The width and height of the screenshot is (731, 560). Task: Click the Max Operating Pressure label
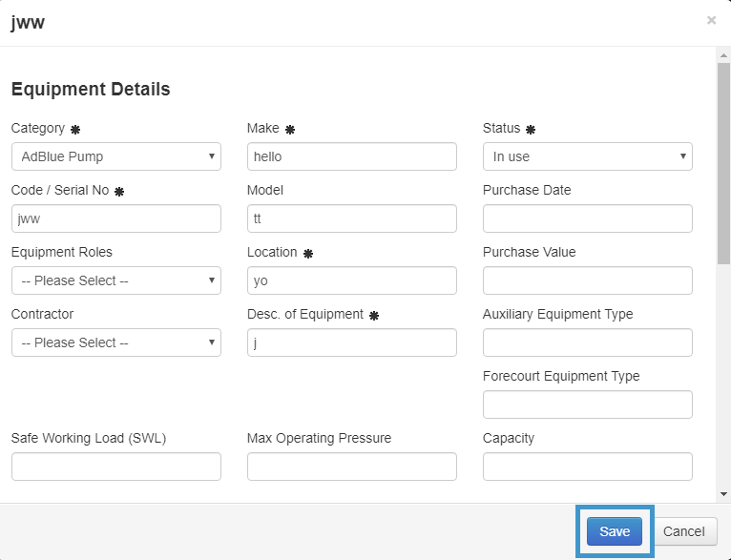pyautogui.click(x=320, y=438)
